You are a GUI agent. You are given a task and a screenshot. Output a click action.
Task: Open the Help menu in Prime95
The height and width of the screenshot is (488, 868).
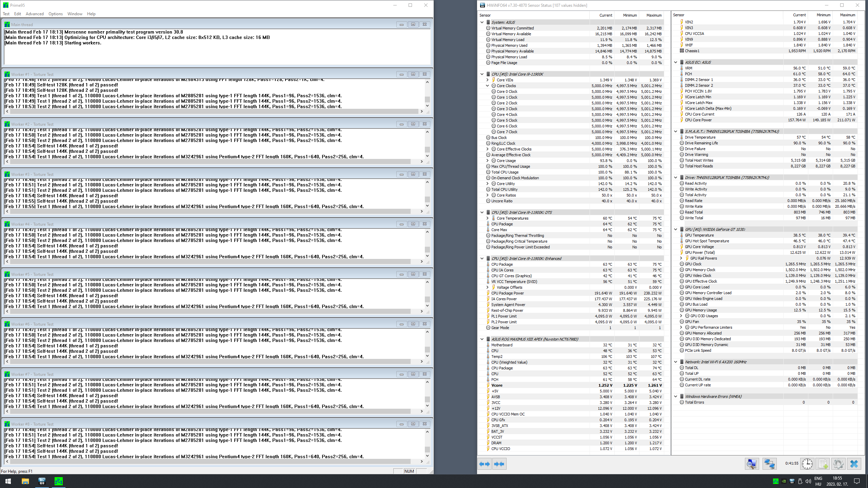(x=91, y=14)
